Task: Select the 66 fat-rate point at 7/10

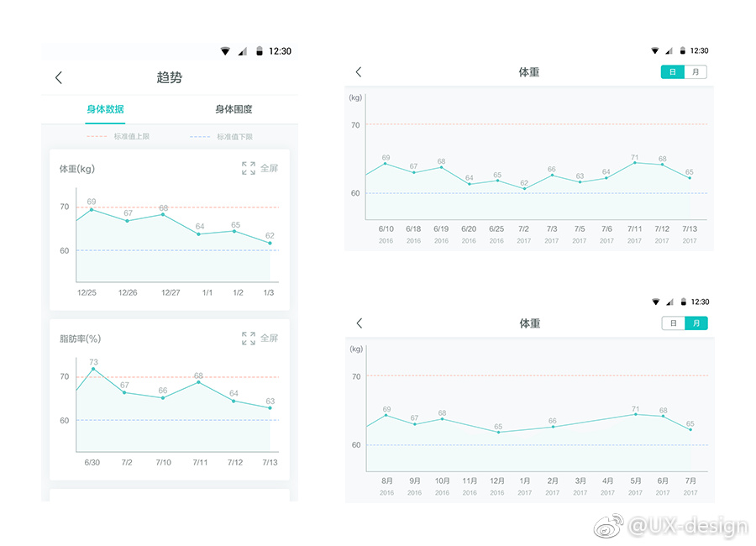Action: tap(163, 398)
